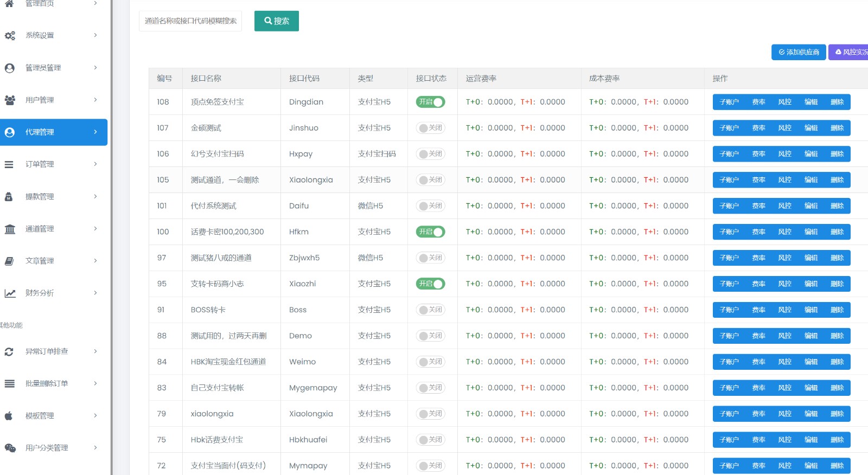Click the group icon next to 用户管理
The width and height of the screenshot is (868, 475).
click(x=10, y=100)
